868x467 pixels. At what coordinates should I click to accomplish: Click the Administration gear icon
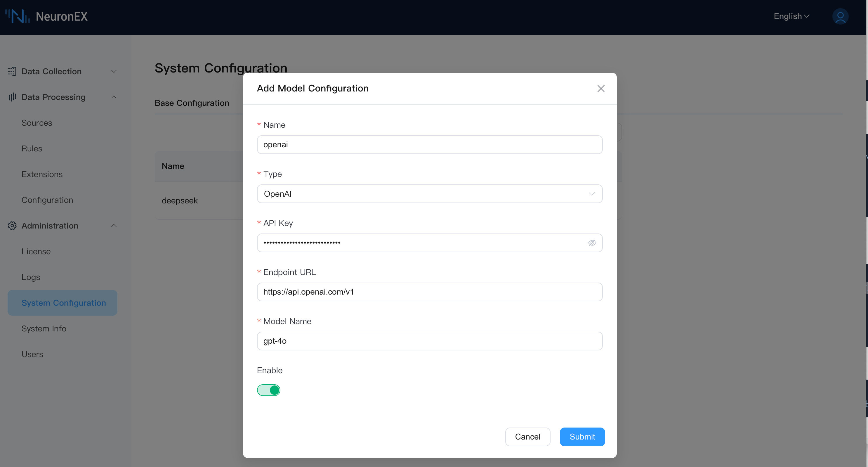12,226
